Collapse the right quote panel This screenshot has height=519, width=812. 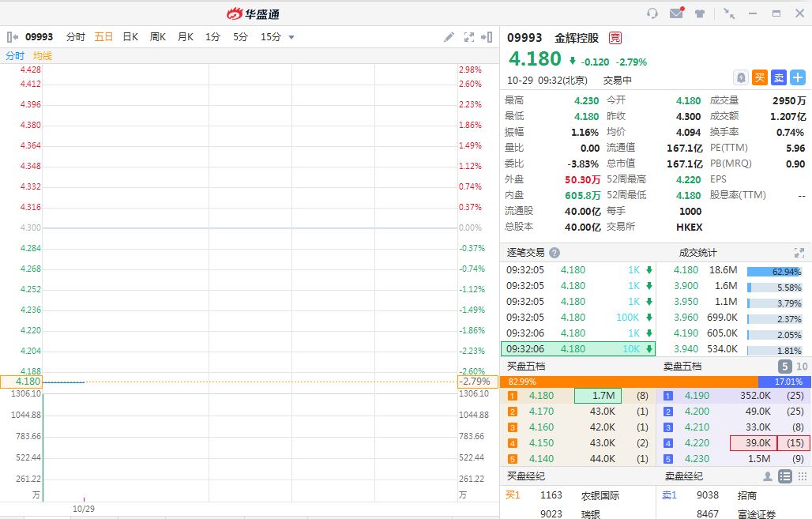click(x=487, y=37)
